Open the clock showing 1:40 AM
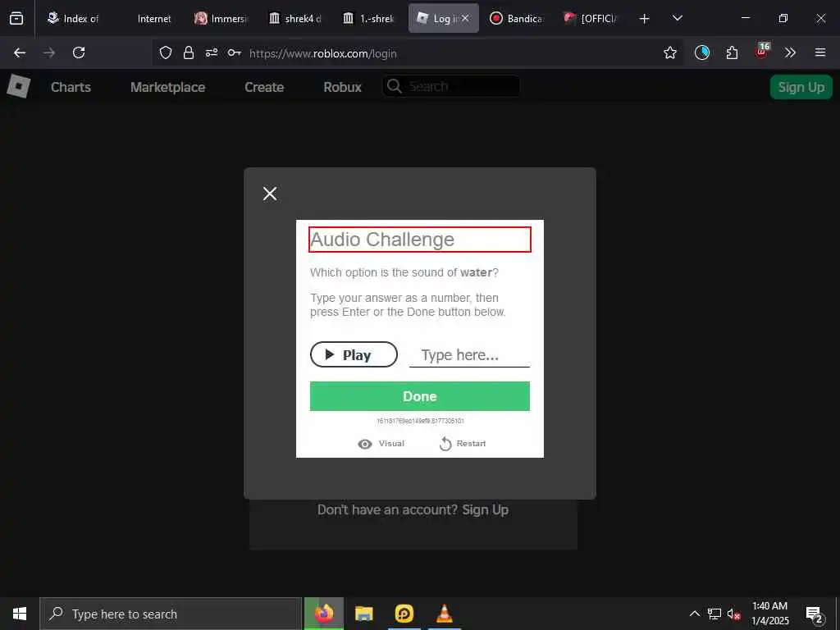 click(769, 614)
